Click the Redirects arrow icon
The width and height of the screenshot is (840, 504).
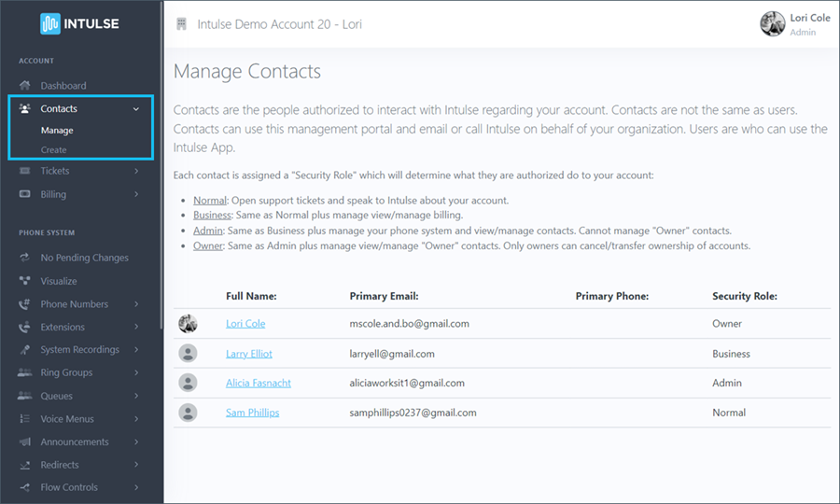[24, 465]
